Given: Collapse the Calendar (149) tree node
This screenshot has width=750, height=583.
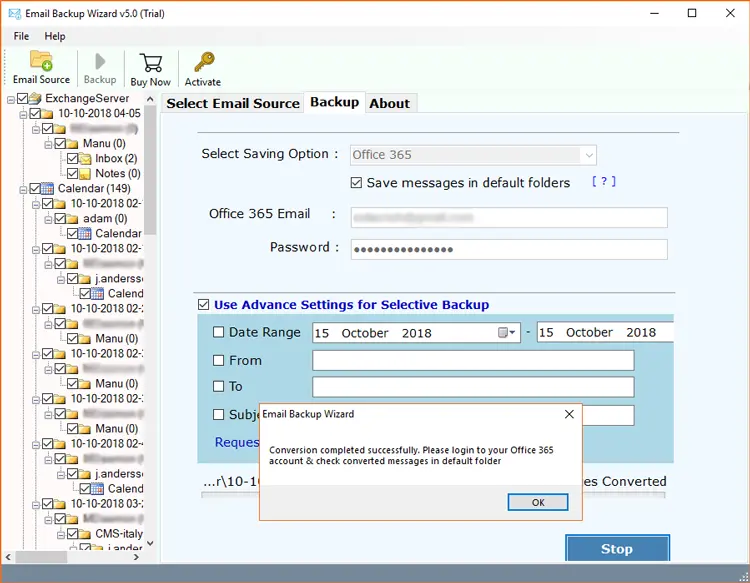Looking at the screenshot, I should coord(22,188).
